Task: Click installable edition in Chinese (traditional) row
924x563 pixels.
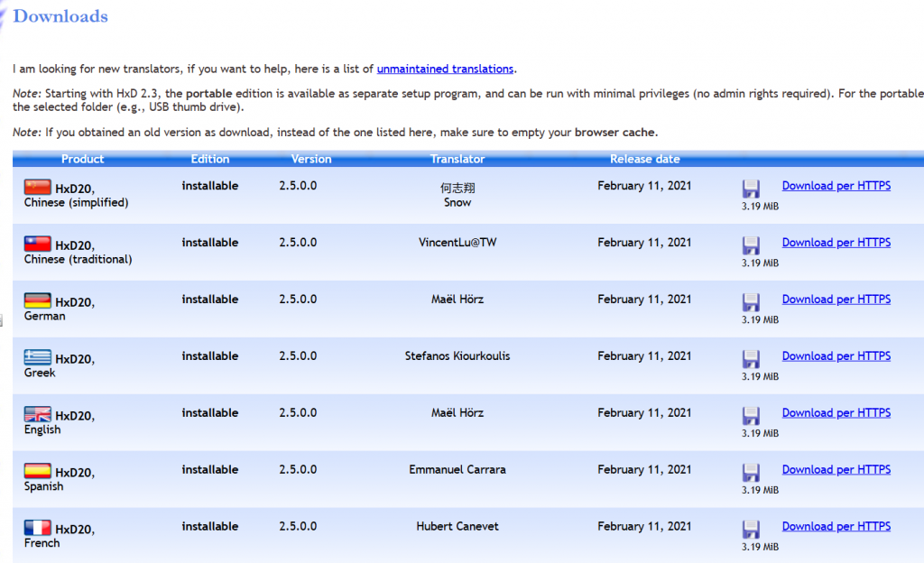Action: point(209,242)
